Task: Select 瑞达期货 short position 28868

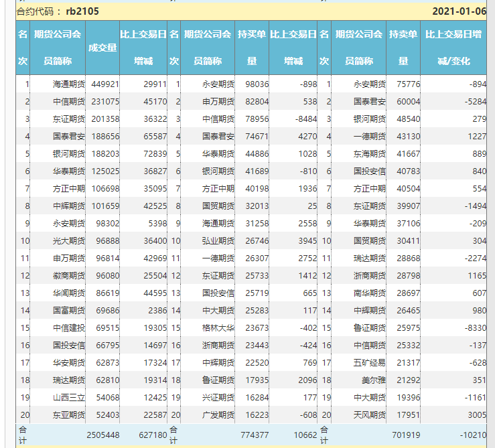Action: [409, 258]
